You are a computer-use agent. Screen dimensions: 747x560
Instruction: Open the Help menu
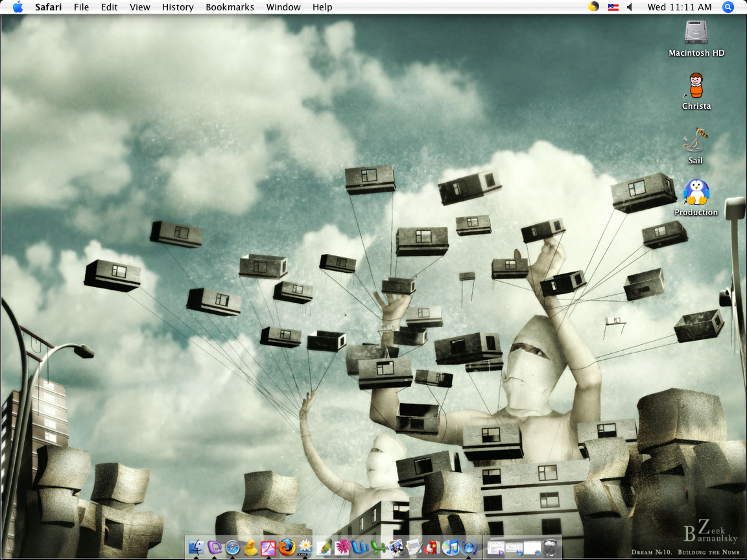click(322, 7)
